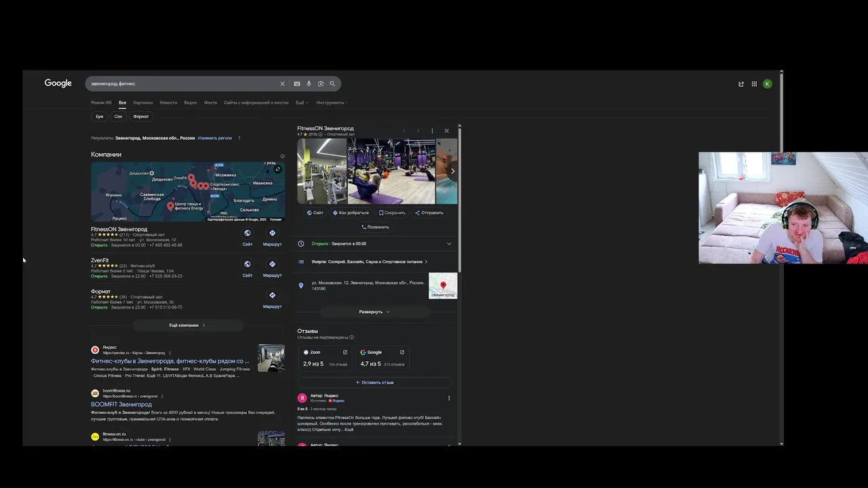The image size is (868, 488).
Task: Click the companies map image
Action: (188, 192)
